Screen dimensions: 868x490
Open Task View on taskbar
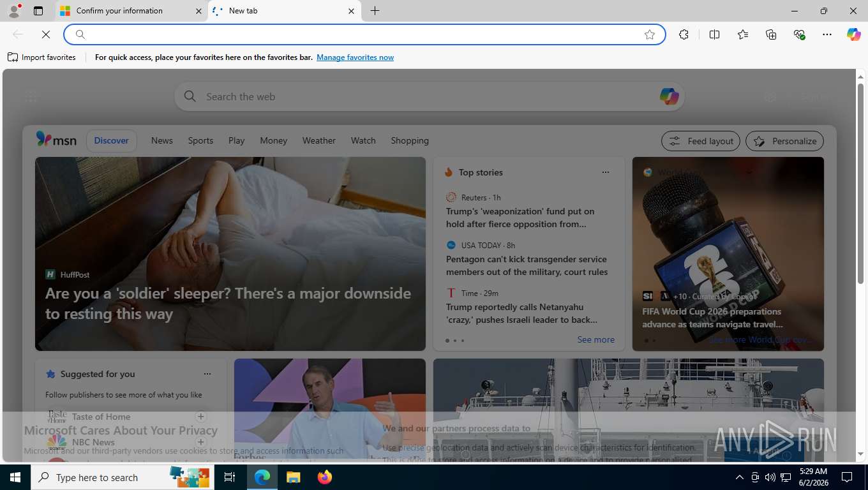pyautogui.click(x=230, y=477)
